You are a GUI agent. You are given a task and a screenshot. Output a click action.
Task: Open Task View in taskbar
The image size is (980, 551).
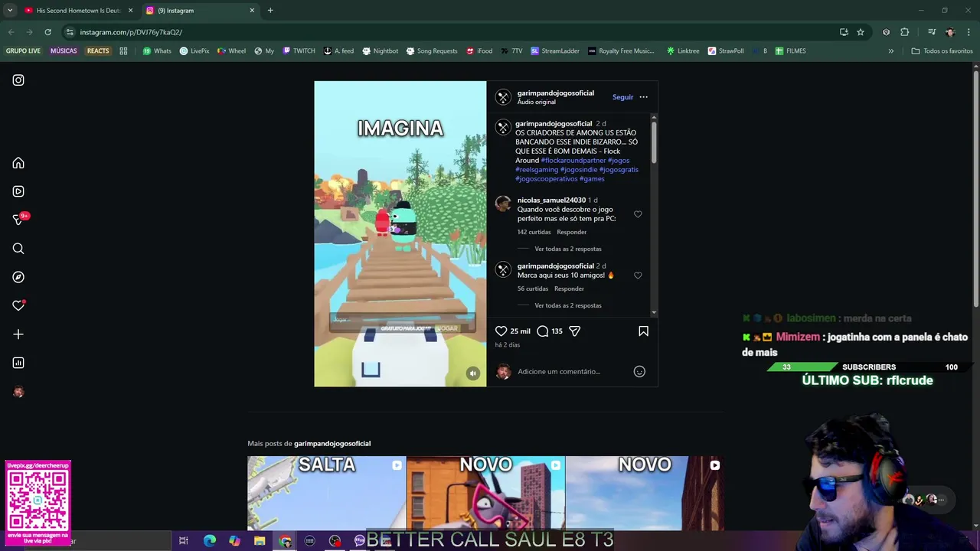point(184,541)
